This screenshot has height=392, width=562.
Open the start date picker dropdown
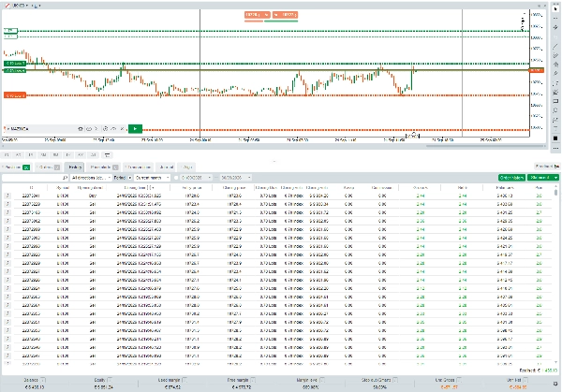point(210,178)
